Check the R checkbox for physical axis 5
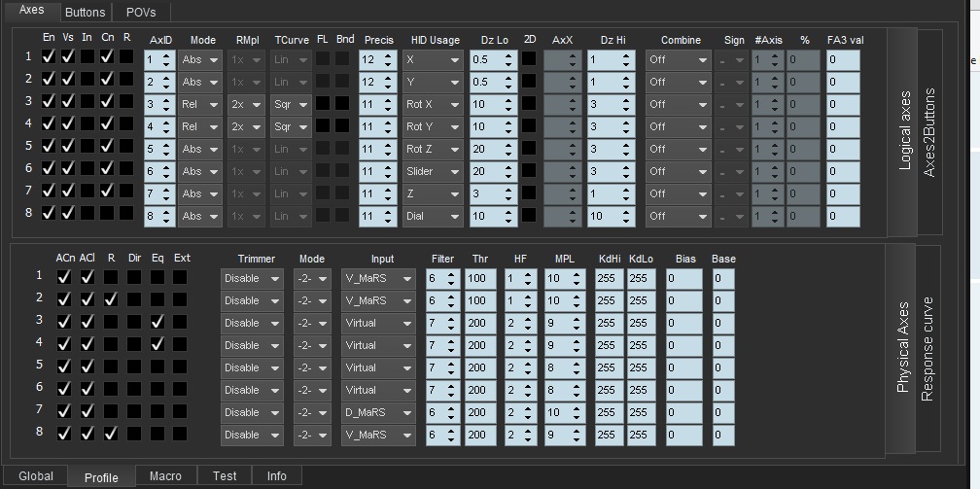This screenshot has height=489, width=980. [x=111, y=367]
